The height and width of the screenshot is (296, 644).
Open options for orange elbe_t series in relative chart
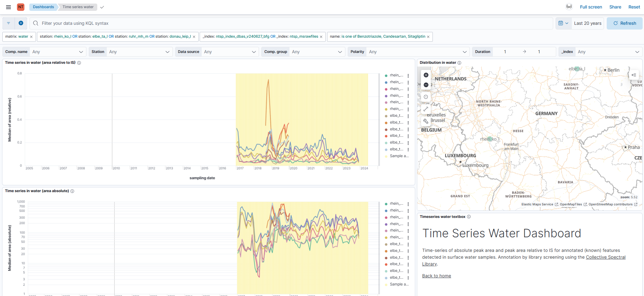coord(408,123)
